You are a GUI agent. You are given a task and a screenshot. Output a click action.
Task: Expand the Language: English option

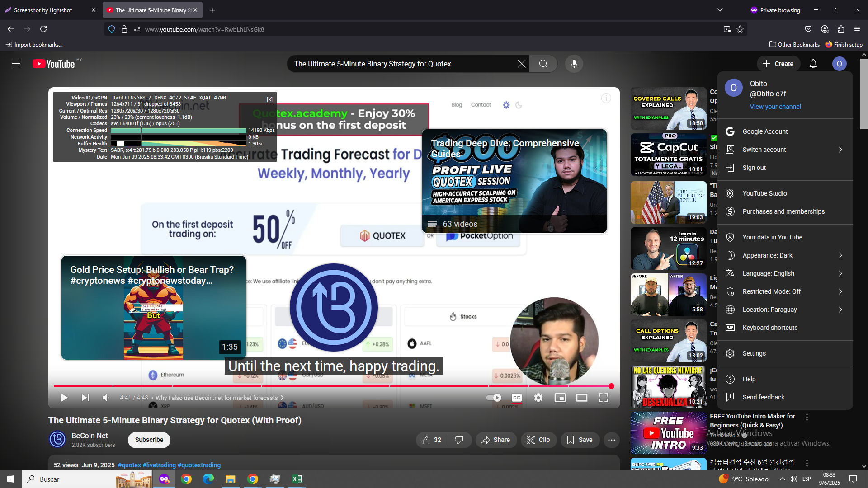point(785,273)
